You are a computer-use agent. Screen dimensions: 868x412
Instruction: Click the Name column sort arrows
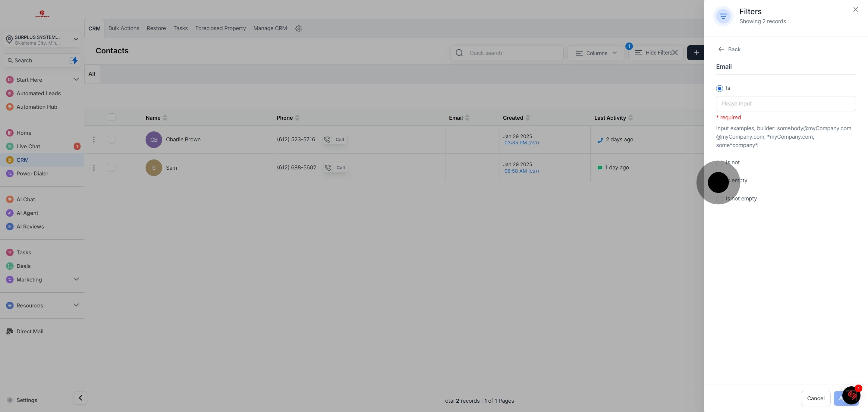point(165,118)
